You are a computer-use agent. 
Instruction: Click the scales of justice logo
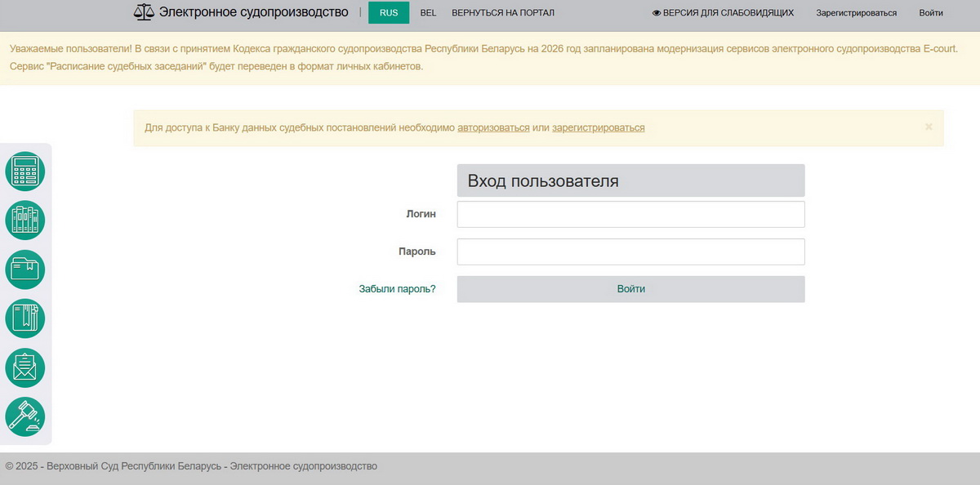[144, 12]
